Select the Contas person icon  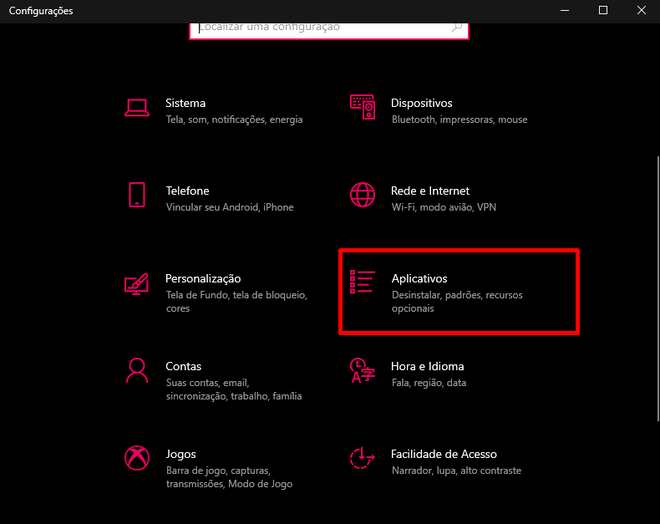(x=137, y=370)
